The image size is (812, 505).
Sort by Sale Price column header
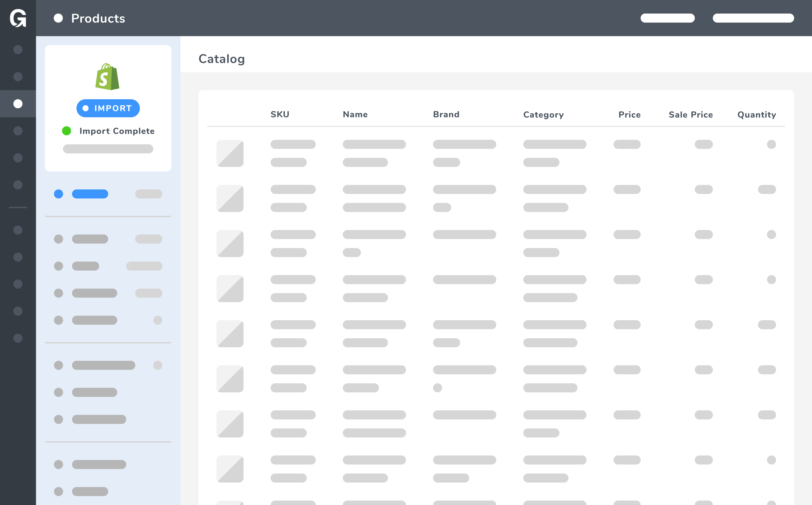click(x=690, y=115)
